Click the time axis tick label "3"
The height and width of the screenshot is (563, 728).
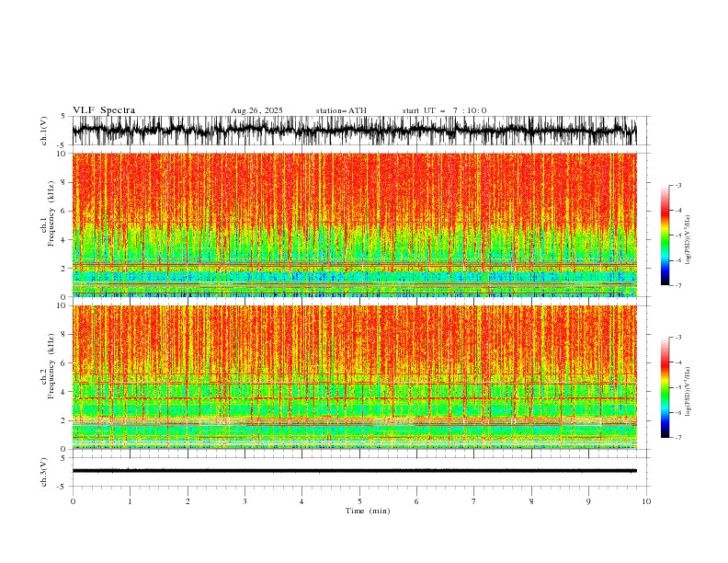click(x=245, y=501)
